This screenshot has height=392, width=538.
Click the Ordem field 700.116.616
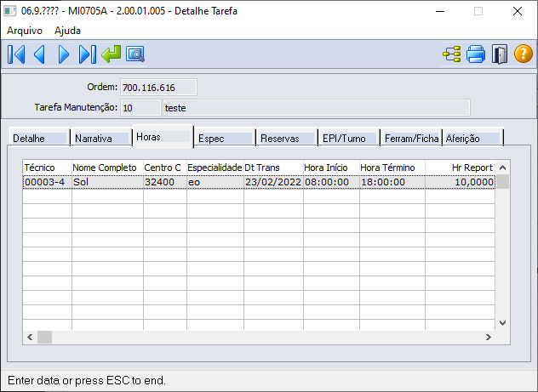coord(158,88)
